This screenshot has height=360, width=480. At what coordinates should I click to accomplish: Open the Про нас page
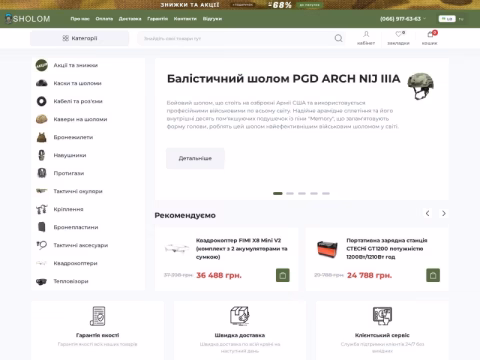[80, 19]
